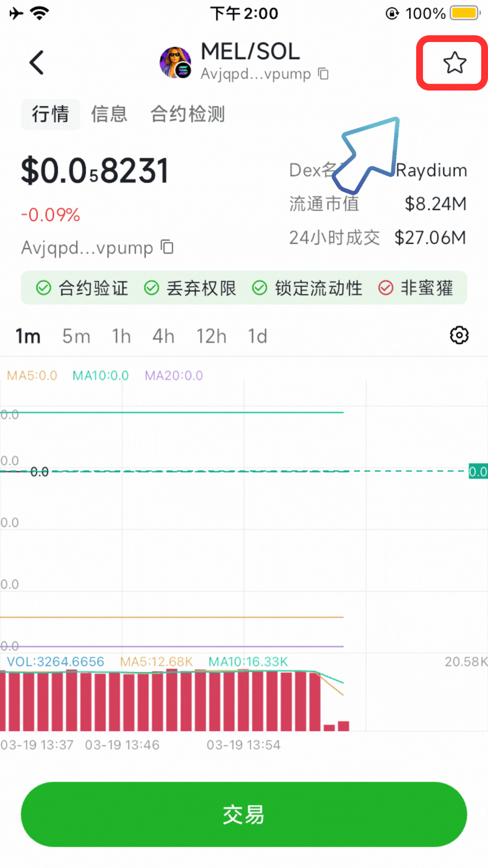
Task: Tap the favorite star icon
Action: 454,63
